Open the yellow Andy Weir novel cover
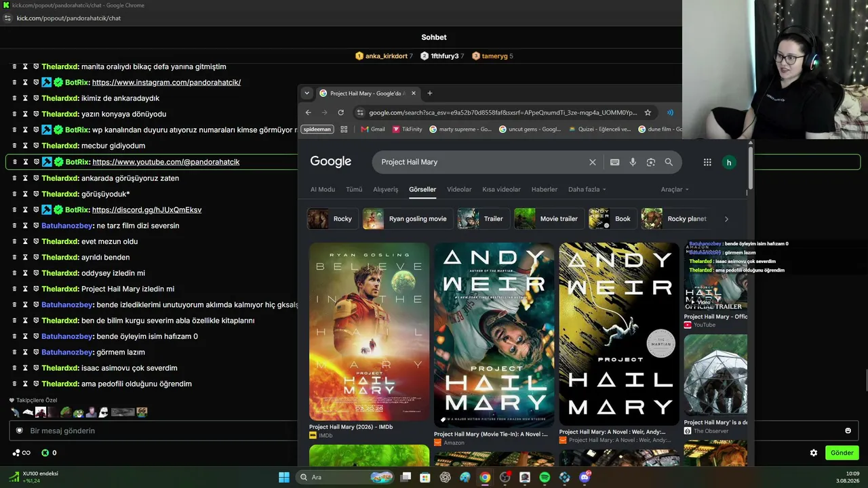The image size is (868, 488). pos(619,334)
